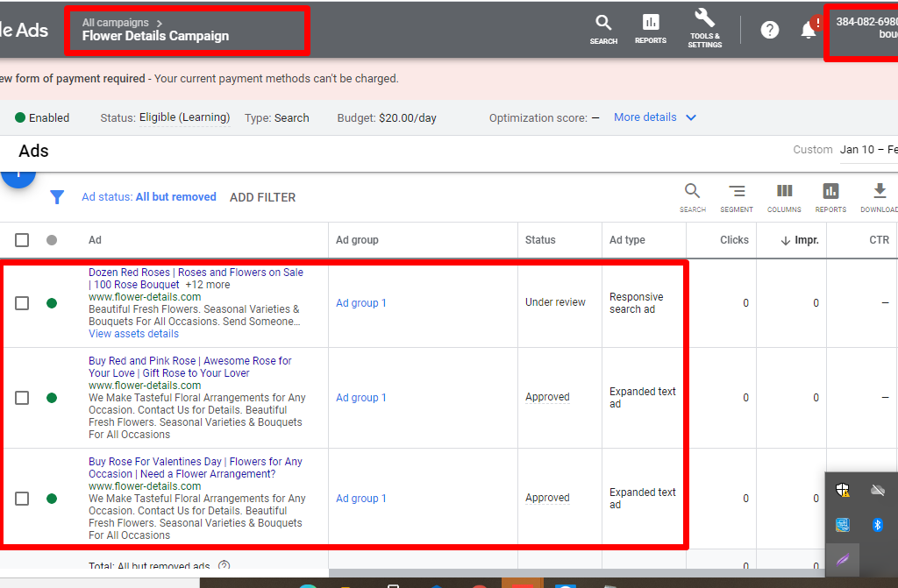Sort by the Impr. column header
Viewport: 898px width, 588px height.
tap(800, 240)
